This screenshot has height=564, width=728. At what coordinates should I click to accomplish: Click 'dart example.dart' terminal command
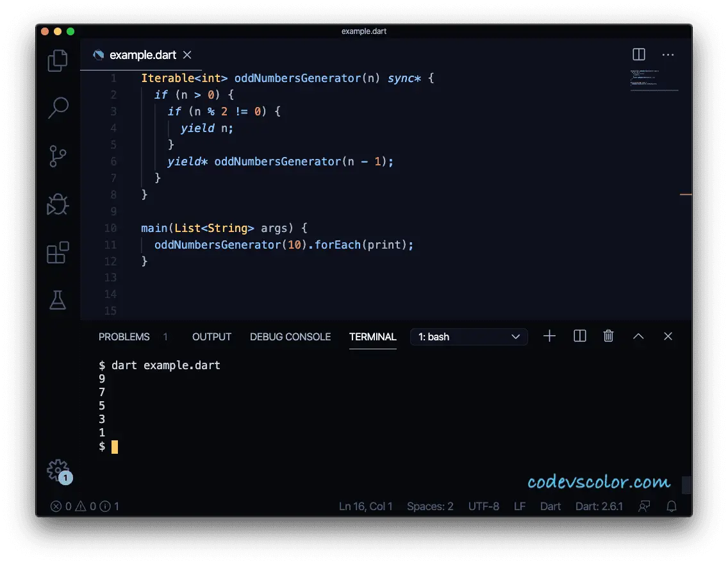click(166, 365)
